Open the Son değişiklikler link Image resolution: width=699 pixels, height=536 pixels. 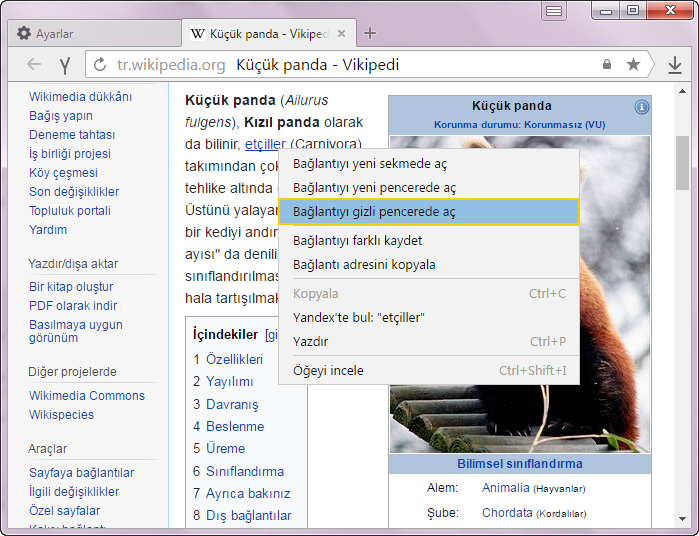(74, 192)
